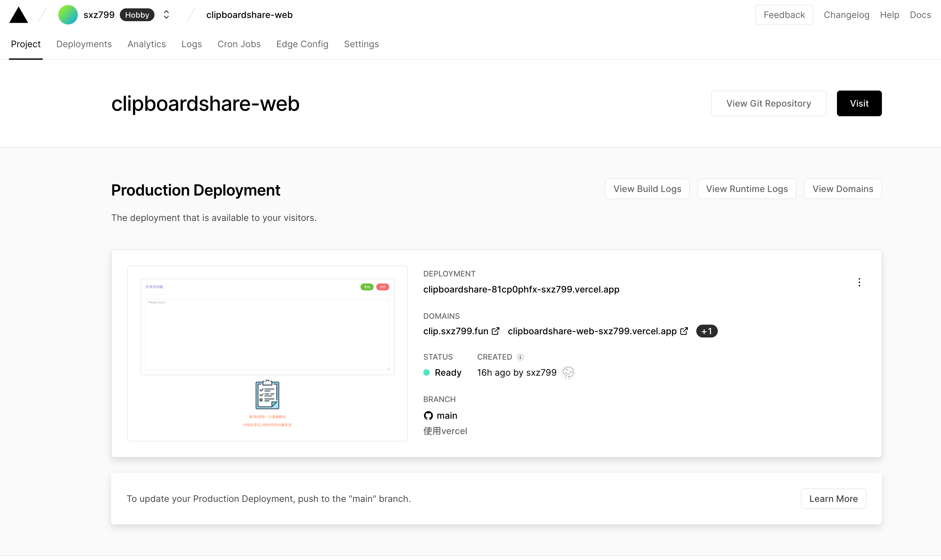Visit clipboardshare-web-sxz799.vercel.app domain
Viewport: 941px width, 560px height.
pos(592,331)
